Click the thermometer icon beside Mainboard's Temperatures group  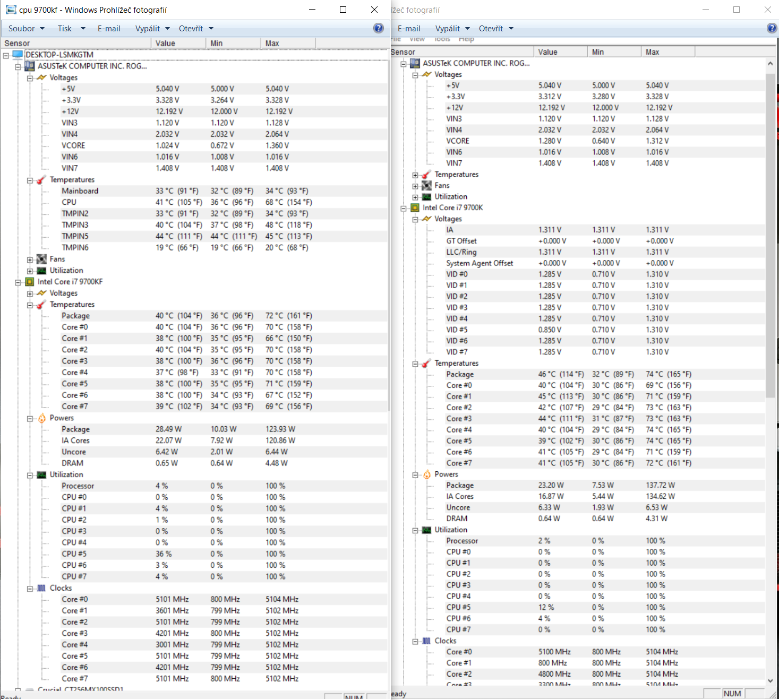coord(41,180)
